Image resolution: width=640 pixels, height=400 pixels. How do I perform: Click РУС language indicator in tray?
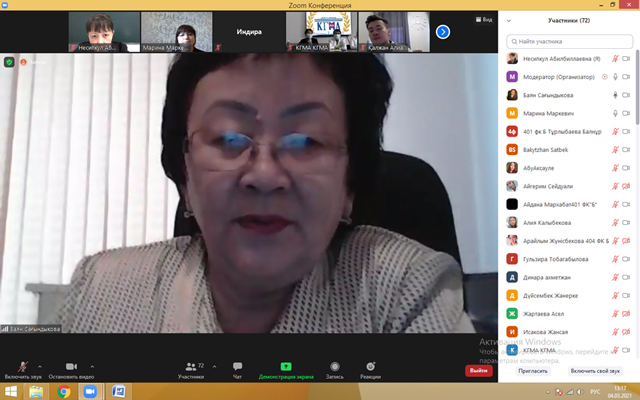tap(595, 392)
